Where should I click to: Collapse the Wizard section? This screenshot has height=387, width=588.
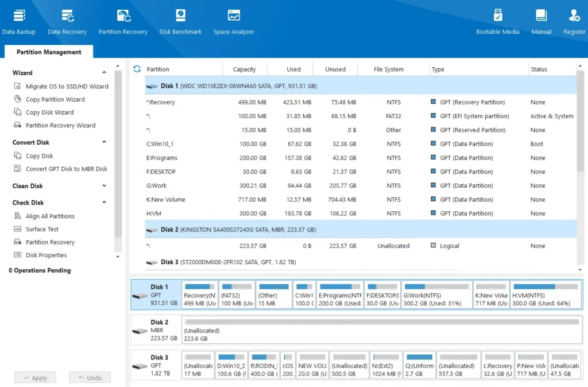104,72
